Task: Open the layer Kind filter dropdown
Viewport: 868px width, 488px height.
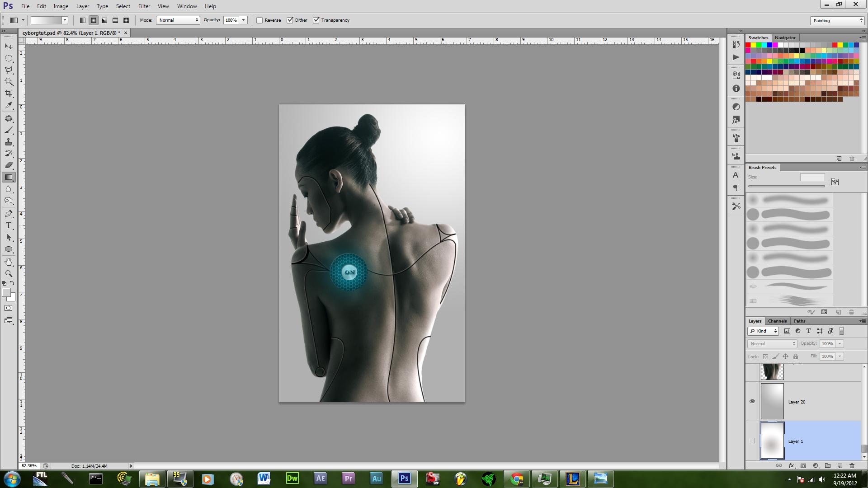Action: pos(763,331)
